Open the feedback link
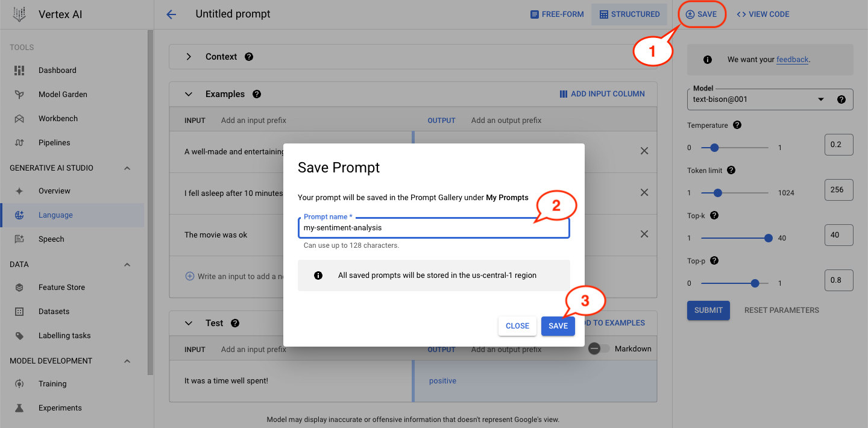 coord(792,60)
